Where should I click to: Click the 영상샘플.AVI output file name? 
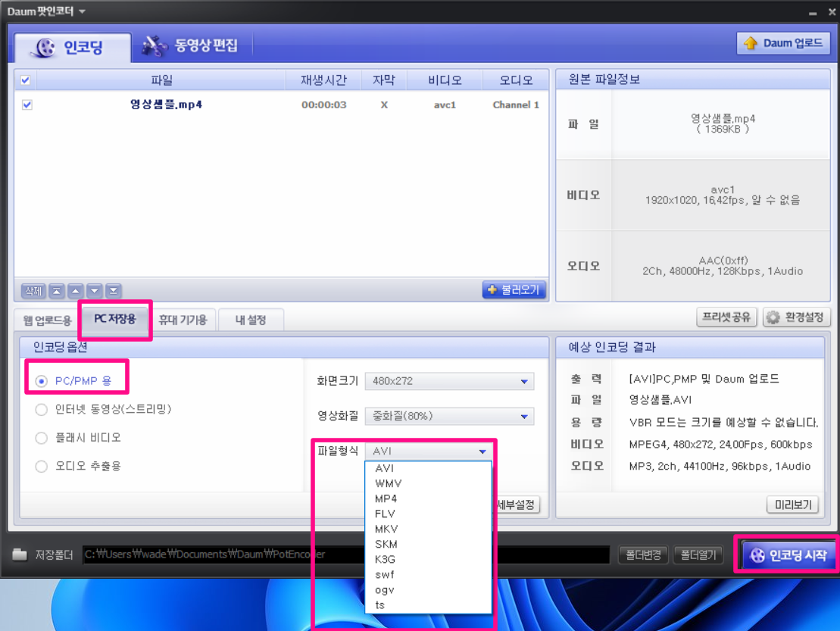[660, 400]
